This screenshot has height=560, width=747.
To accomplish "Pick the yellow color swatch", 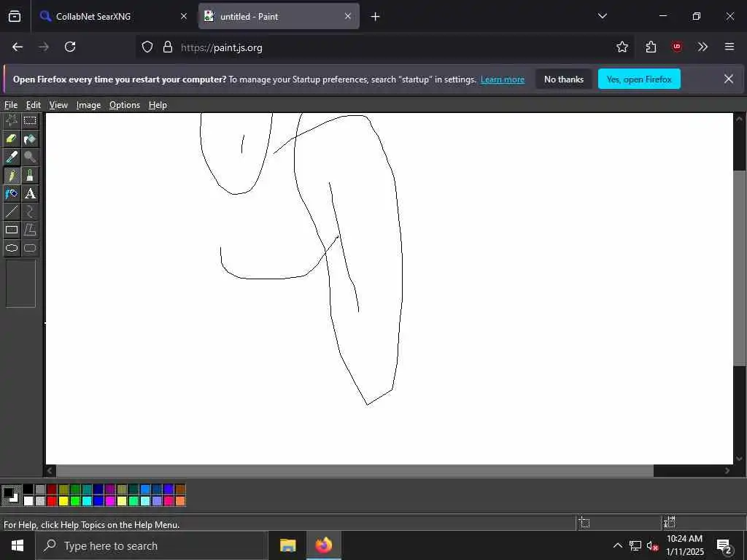I will click(63, 500).
